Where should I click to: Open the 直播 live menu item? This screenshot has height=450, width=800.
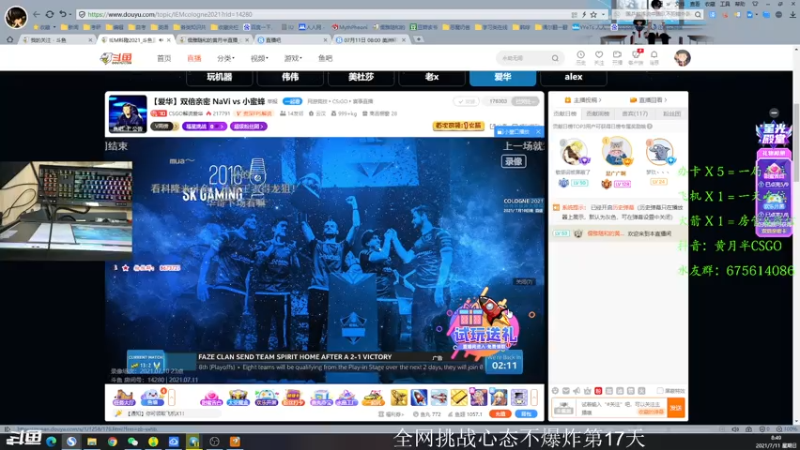(194, 58)
